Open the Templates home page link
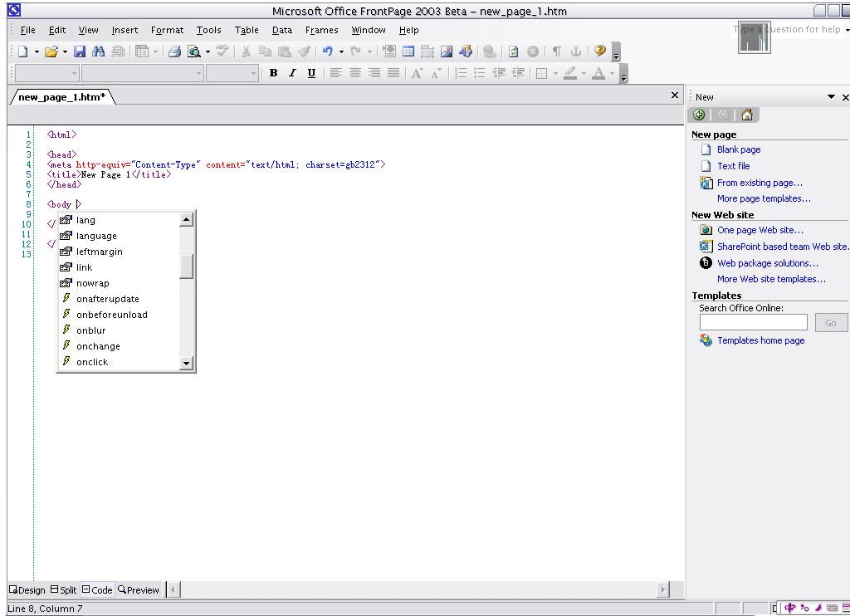Screen dimensions: 850x616 coord(760,340)
